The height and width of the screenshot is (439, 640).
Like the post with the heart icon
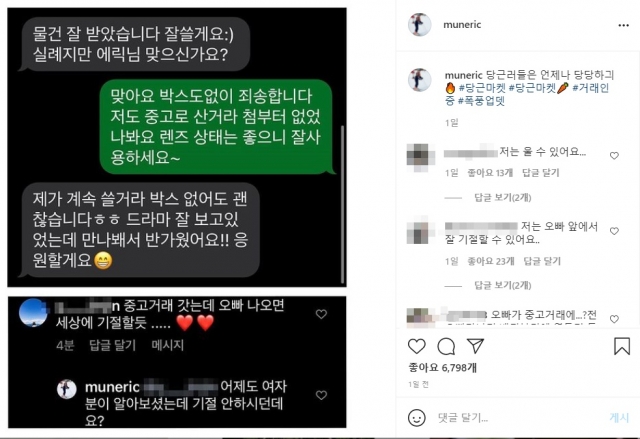pyautogui.click(x=417, y=346)
